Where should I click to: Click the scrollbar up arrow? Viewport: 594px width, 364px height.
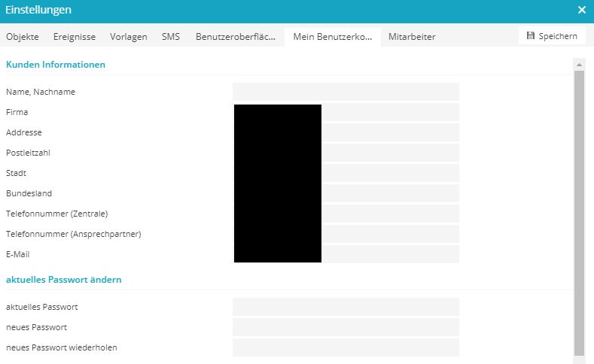(x=579, y=65)
